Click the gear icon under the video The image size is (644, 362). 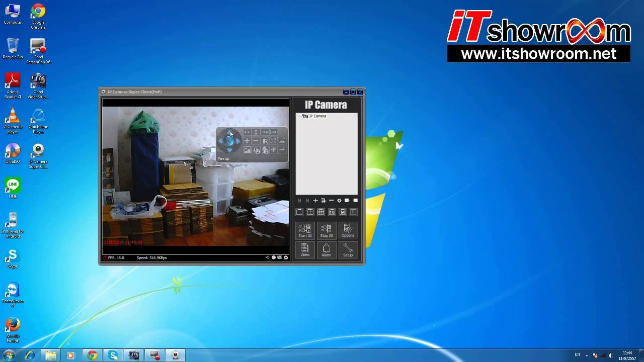click(286, 257)
